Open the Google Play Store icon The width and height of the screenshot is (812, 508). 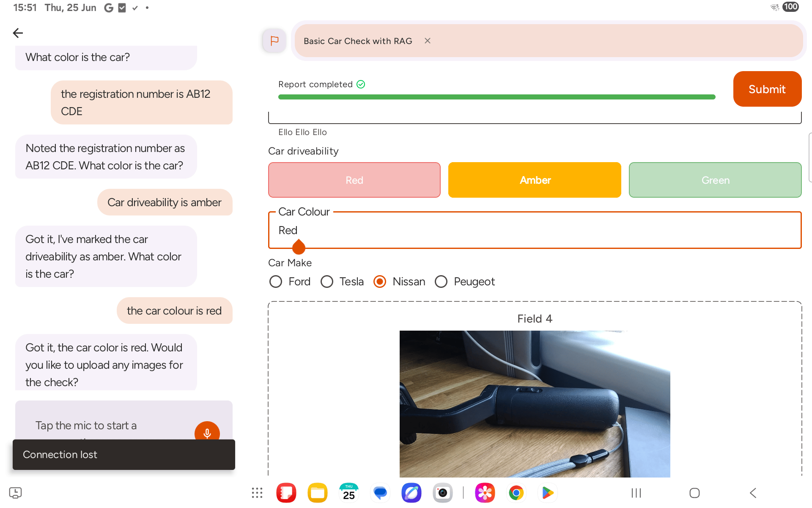pyautogui.click(x=548, y=493)
